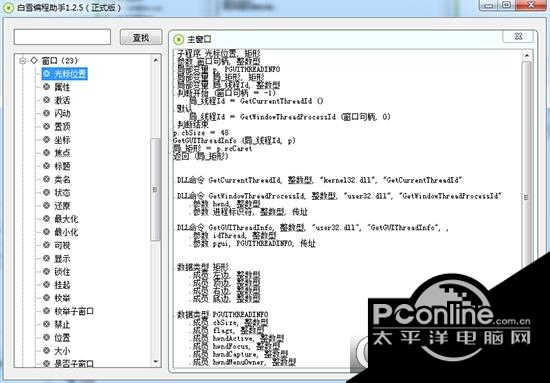Image resolution: width=550 pixels, height=383 pixels.
Task: Select the 是否子窗口 tree entry
Action: point(74,363)
